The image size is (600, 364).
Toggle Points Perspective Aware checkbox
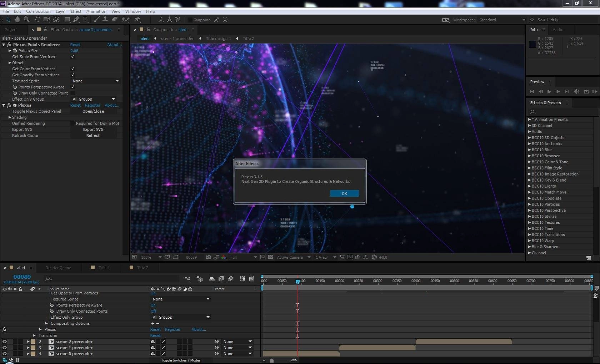click(x=72, y=87)
